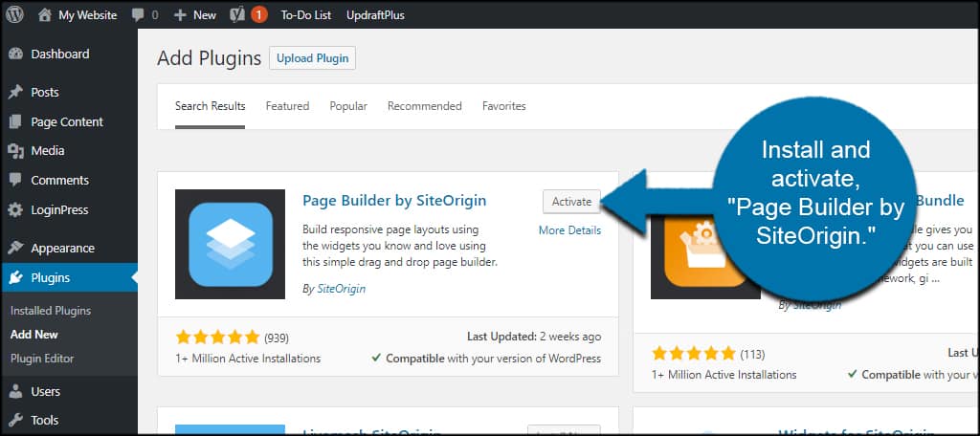Viewport: 980px width, 436px height.
Task: Click the LoginPress gear icon
Action: [x=15, y=210]
